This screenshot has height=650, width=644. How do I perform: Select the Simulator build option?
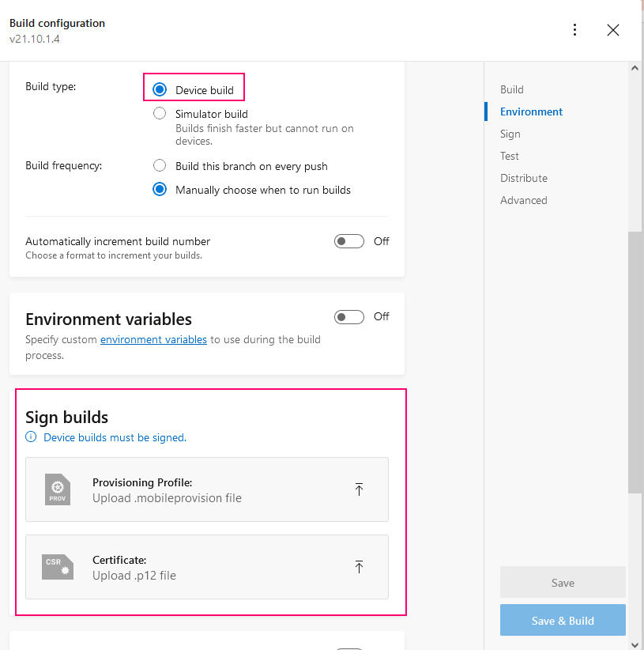pos(160,114)
